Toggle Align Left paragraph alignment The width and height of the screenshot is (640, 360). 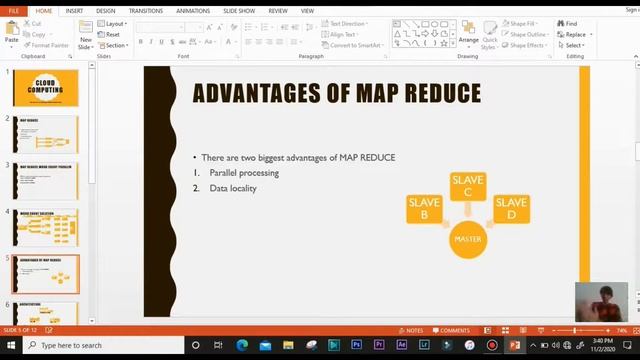click(x=248, y=42)
